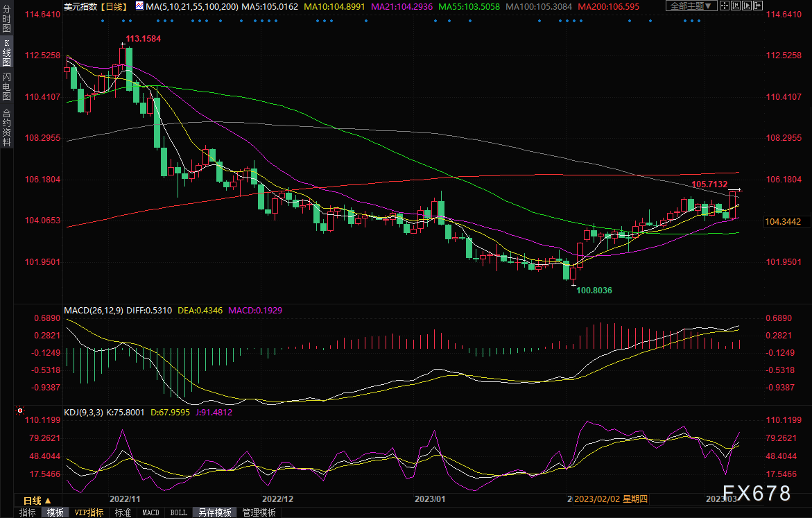Open the 合约资料 side tab

[6, 127]
